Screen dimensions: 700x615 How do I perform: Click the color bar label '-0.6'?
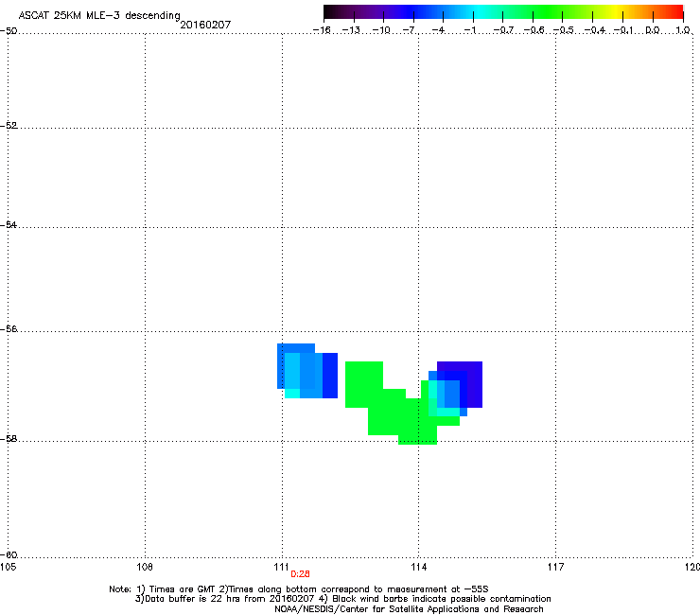pyautogui.click(x=534, y=30)
